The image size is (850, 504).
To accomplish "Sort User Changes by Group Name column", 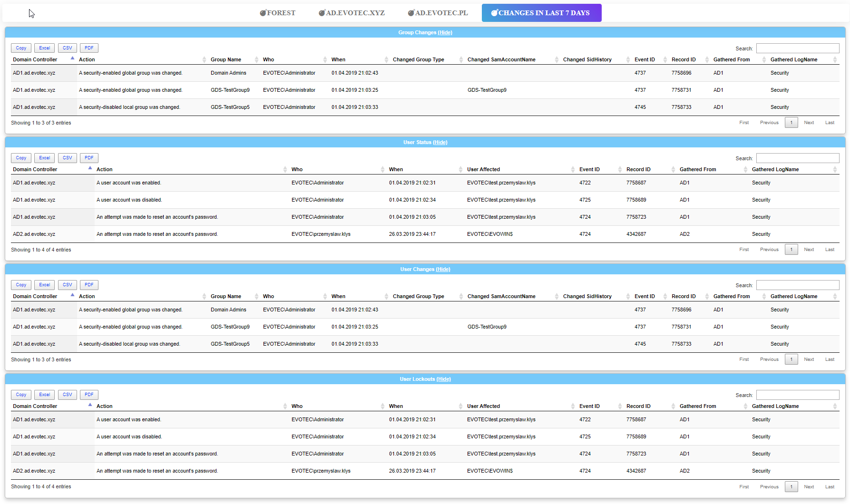I will pyautogui.click(x=226, y=297).
